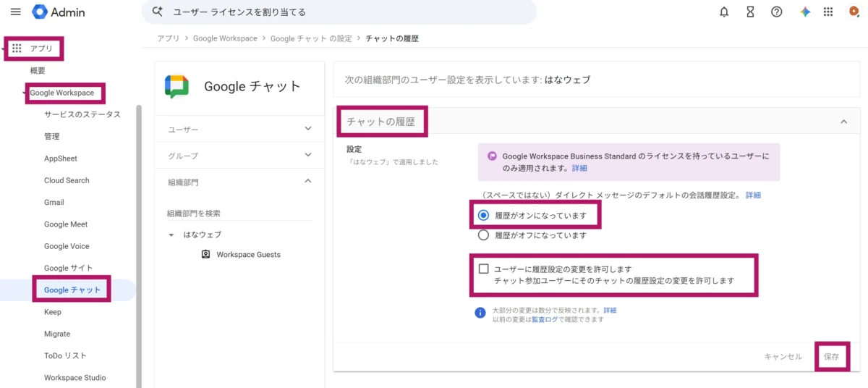The image size is (868, 388).
Task: Select Workspace Guests org unit
Action: coord(248,255)
